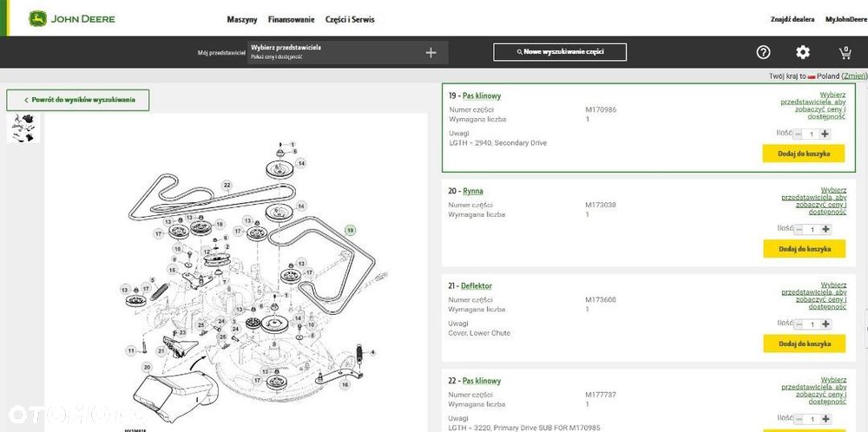
Task: Click quantity field for Deflektor
Action: pyautogui.click(x=812, y=324)
